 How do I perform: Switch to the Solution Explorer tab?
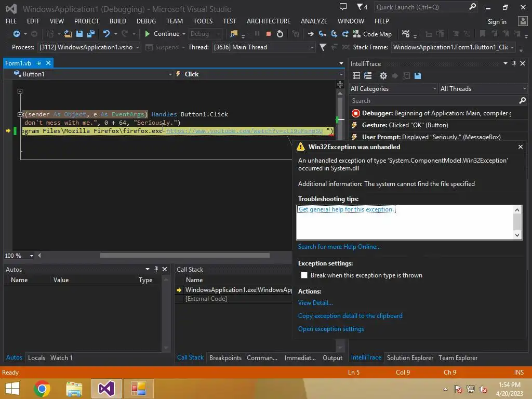pos(410,357)
